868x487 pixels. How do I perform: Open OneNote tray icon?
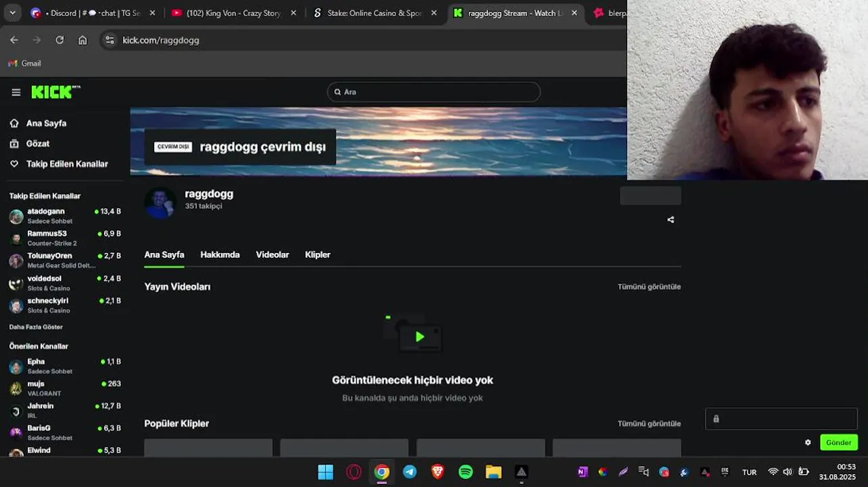click(x=583, y=472)
